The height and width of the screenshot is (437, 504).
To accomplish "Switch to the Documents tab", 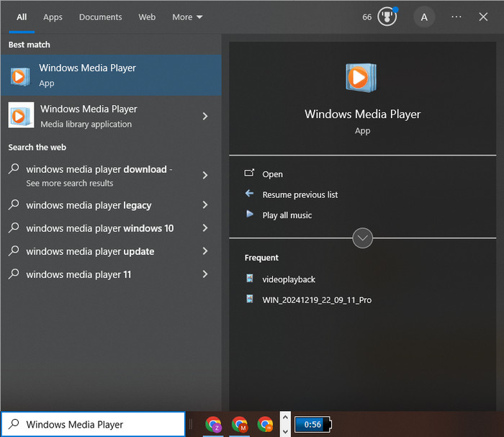I will click(x=100, y=17).
